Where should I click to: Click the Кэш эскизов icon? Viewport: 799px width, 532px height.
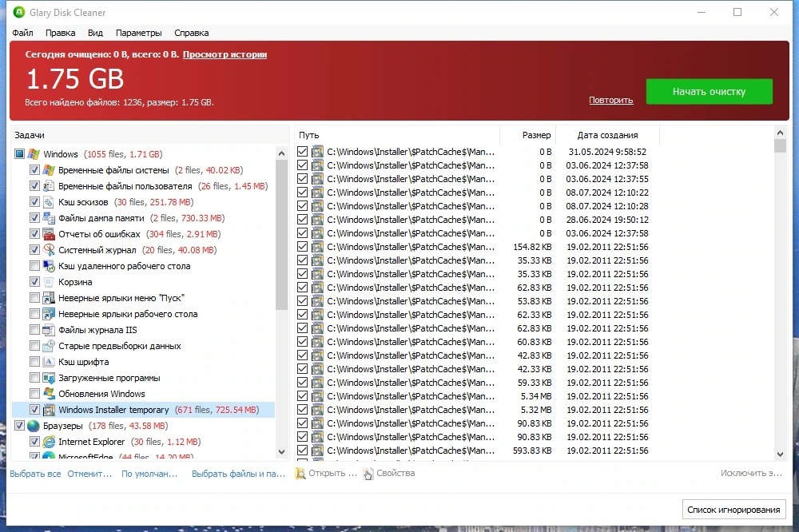(x=49, y=202)
